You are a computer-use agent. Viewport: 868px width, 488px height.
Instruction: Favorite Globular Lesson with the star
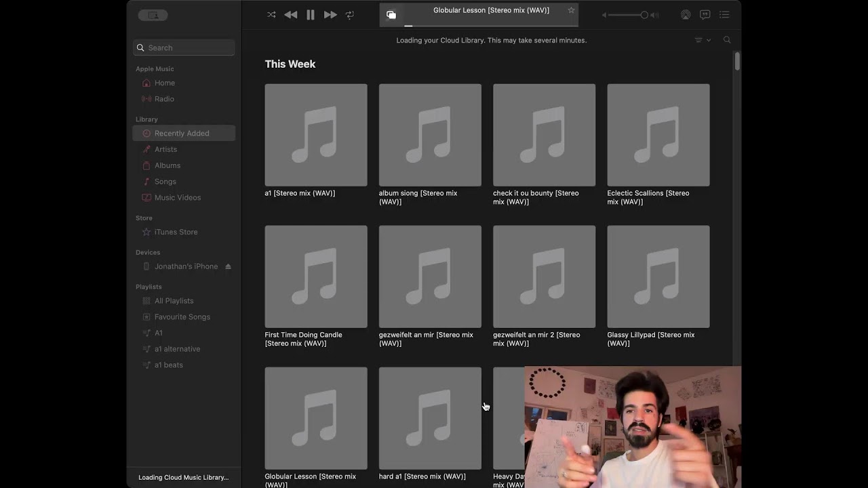pyautogui.click(x=571, y=10)
